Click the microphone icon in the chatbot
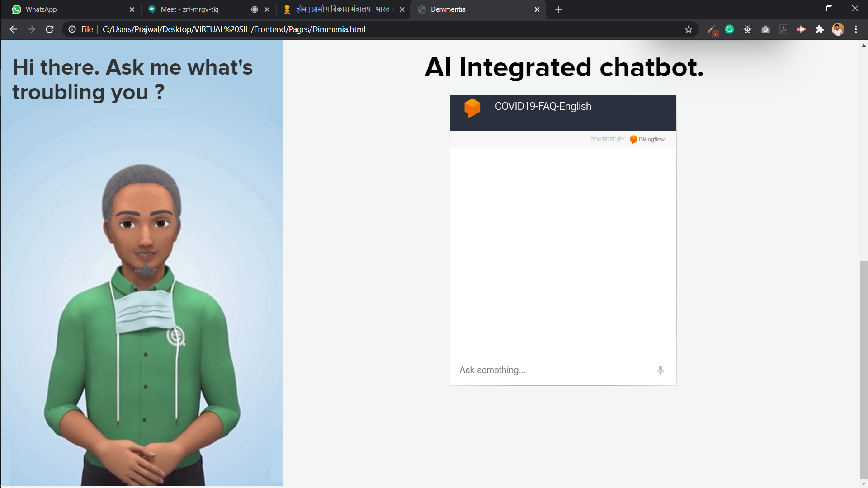 pyautogui.click(x=660, y=370)
